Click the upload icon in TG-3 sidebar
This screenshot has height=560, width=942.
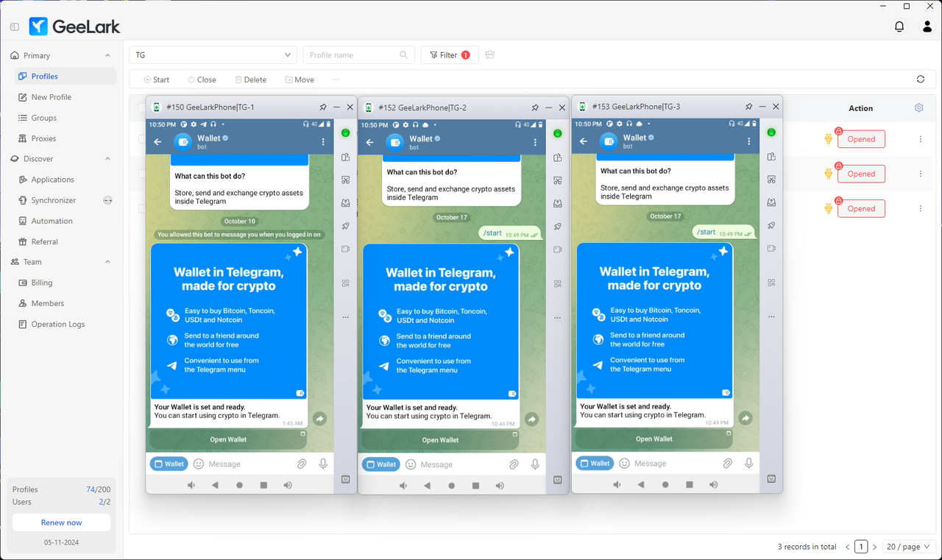tap(771, 202)
